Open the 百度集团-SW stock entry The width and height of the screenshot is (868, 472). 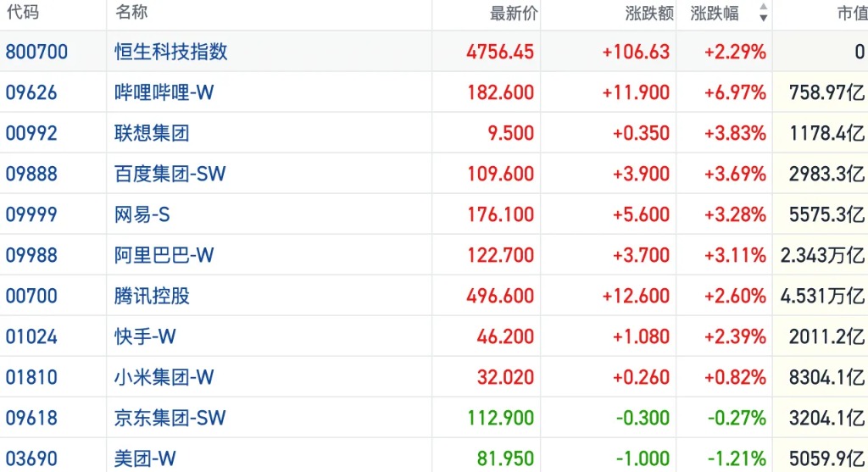point(170,174)
